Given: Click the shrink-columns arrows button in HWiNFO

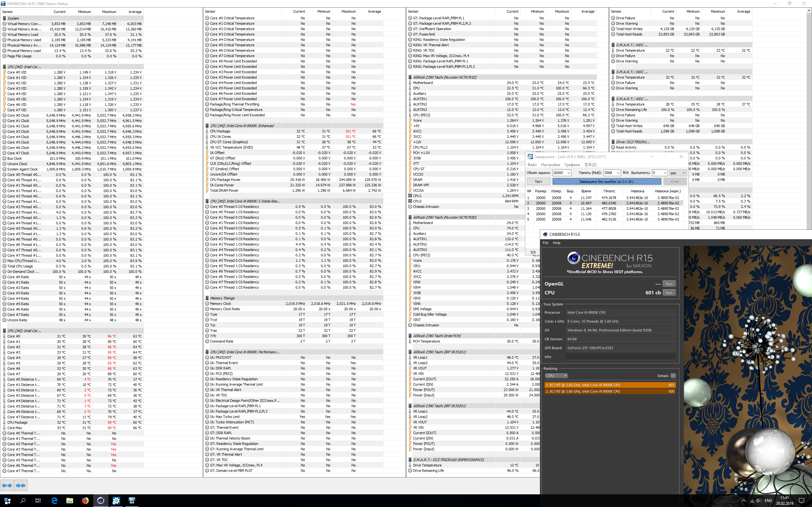Looking at the screenshot, I should [21, 485].
